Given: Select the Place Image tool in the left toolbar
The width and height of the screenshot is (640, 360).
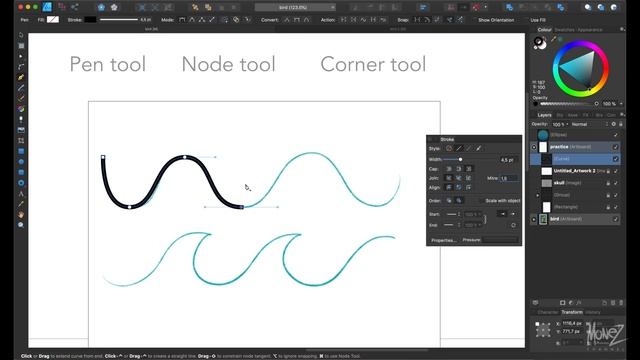Looking at the screenshot, I should click(21, 130).
